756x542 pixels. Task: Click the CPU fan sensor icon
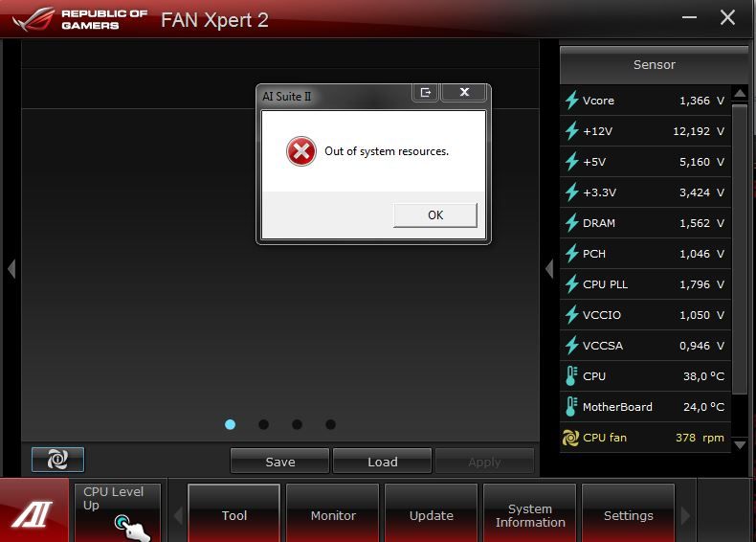570,438
